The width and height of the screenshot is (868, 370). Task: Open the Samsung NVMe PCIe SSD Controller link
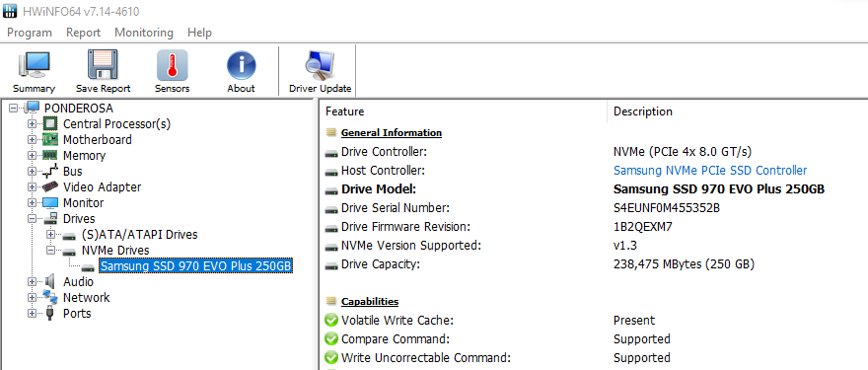pyautogui.click(x=710, y=171)
